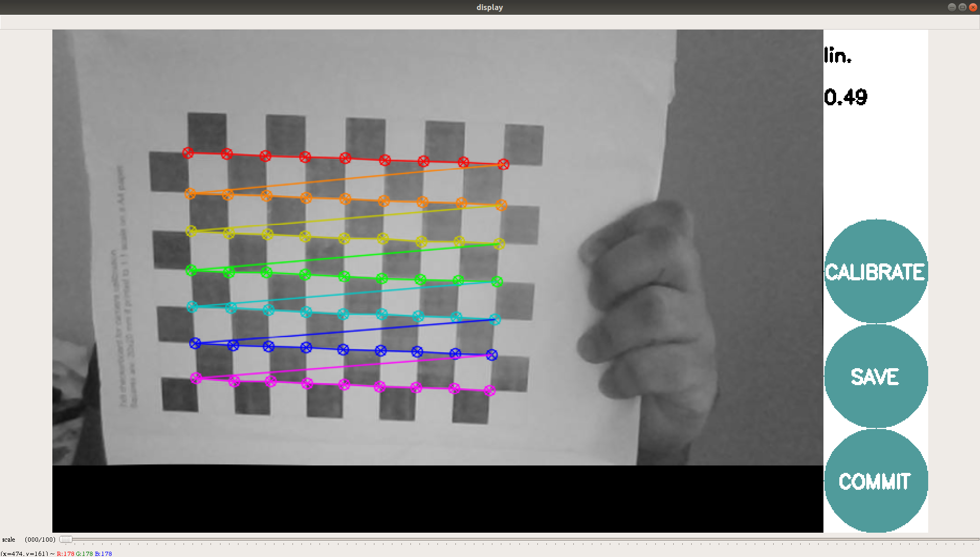
Task: Click the blue corner detection marker
Action: point(196,343)
